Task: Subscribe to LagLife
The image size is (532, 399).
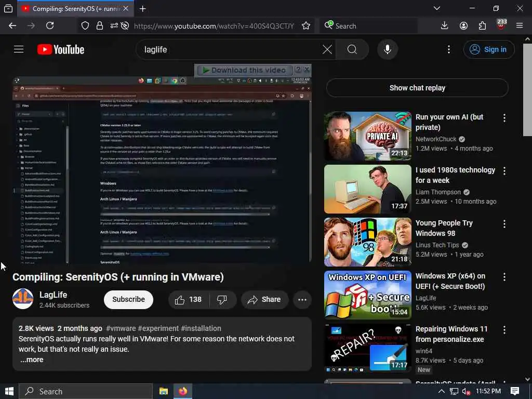Action: 129,300
